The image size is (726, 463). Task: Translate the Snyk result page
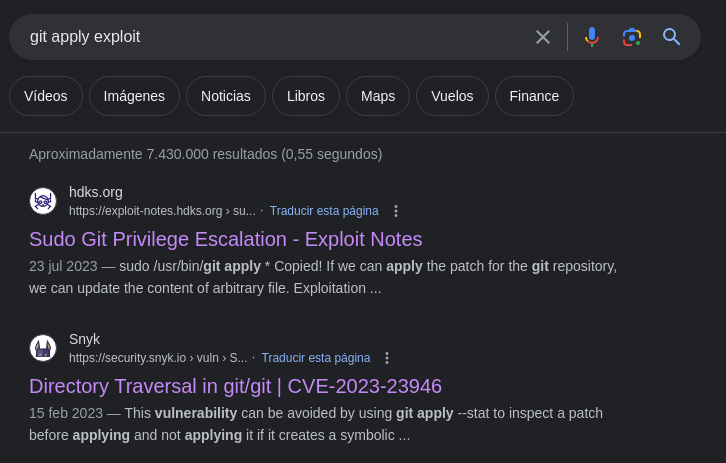pyautogui.click(x=316, y=358)
